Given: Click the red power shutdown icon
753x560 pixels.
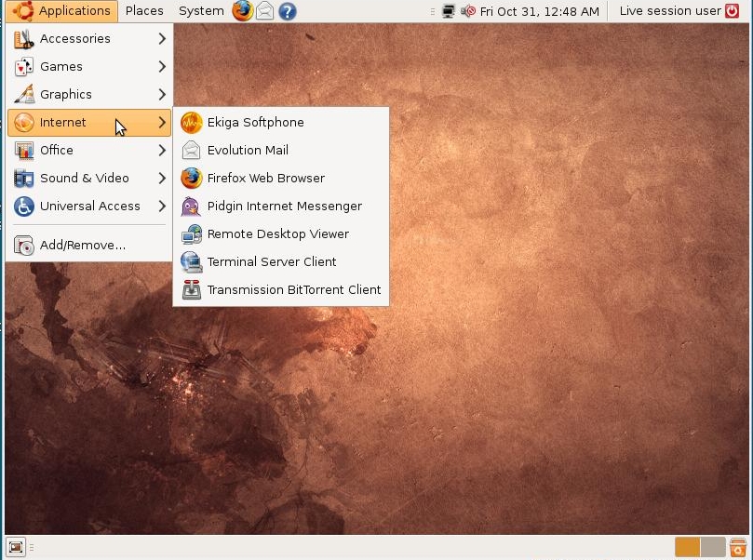Looking at the screenshot, I should point(732,10).
